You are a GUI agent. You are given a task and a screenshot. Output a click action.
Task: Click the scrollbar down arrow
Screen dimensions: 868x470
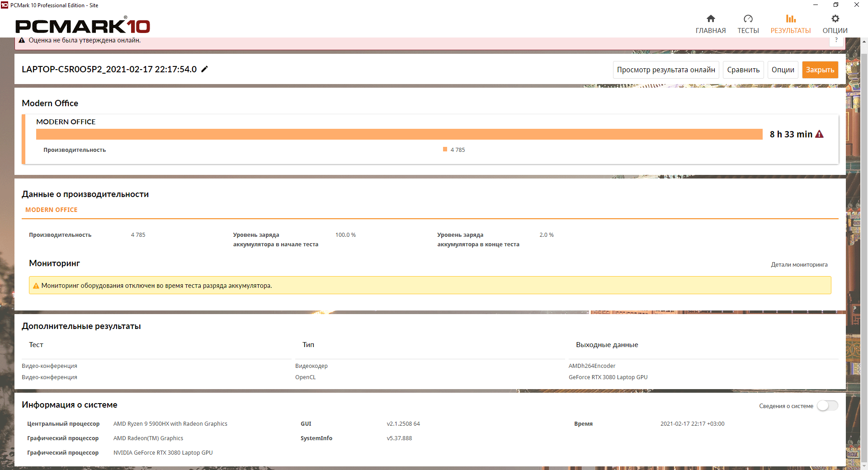coord(864,466)
